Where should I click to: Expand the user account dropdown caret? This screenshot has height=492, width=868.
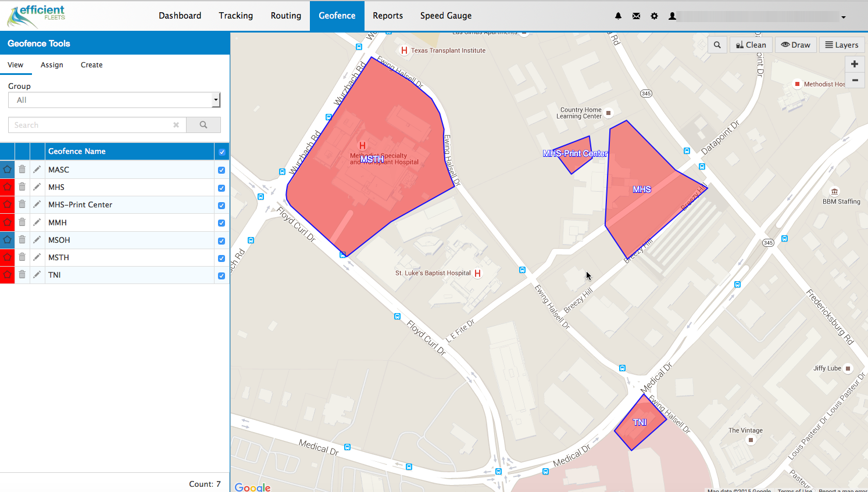[x=844, y=17]
